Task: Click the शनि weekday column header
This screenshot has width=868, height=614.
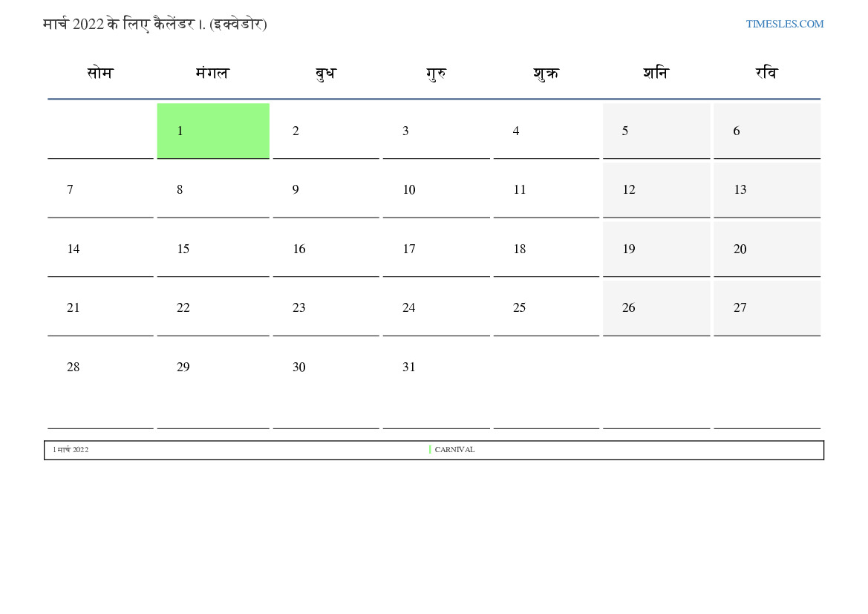Action: click(x=656, y=73)
